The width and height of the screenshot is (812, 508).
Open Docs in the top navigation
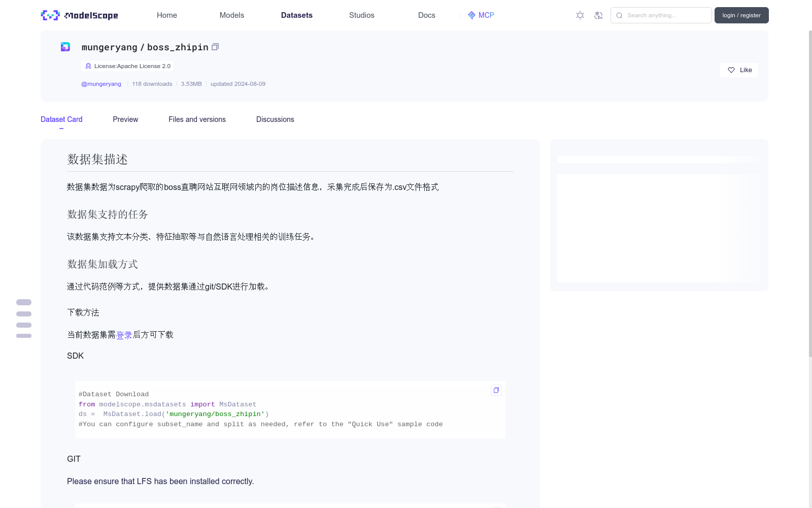click(427, 15)
